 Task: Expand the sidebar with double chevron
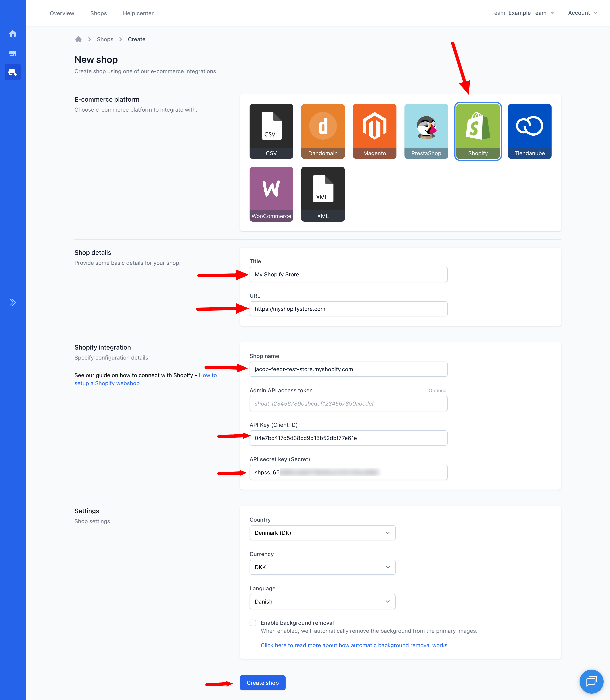[13, 302]
